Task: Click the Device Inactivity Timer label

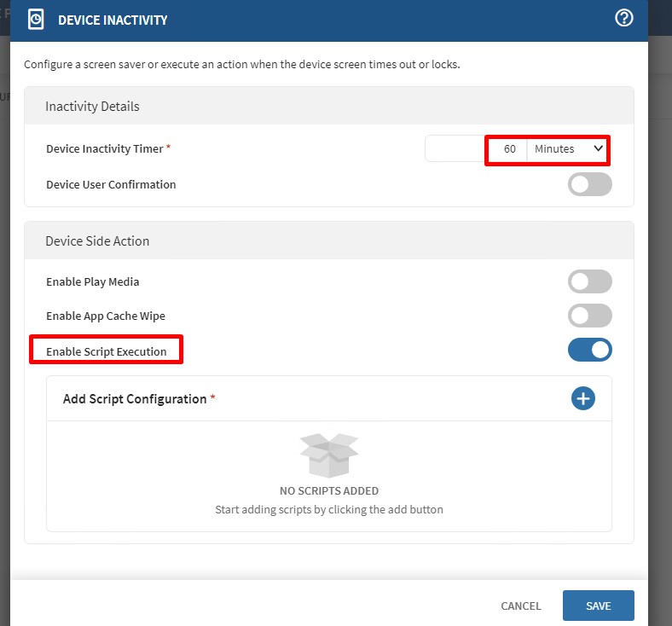Action: (104, 148)
